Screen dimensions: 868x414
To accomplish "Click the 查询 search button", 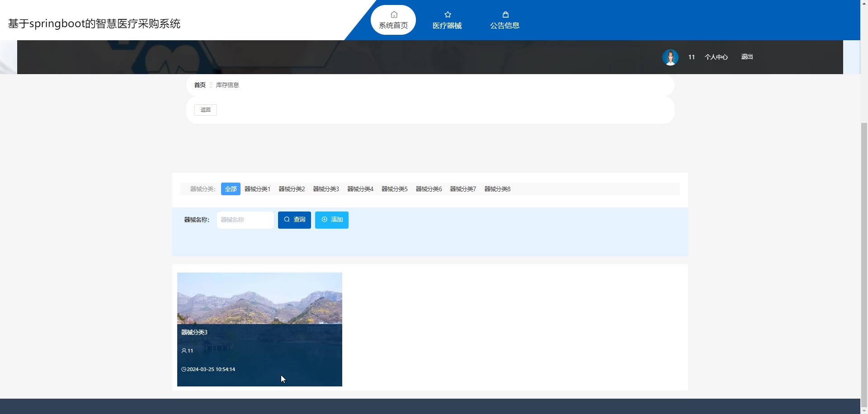I will point(294,220).
